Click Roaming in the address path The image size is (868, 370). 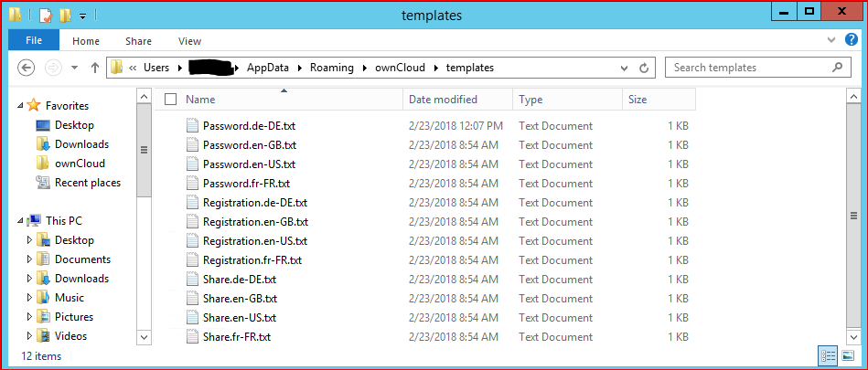click(332, 68)
